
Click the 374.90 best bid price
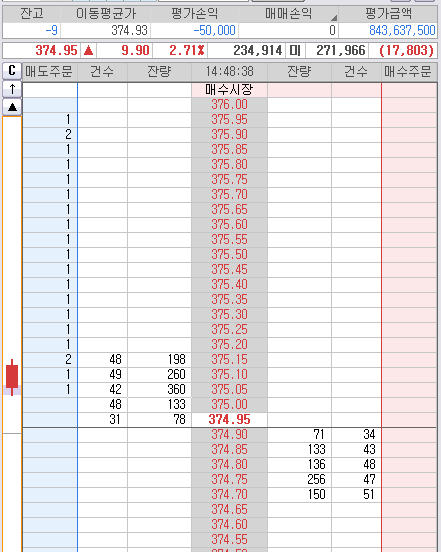tap(229, 434)
